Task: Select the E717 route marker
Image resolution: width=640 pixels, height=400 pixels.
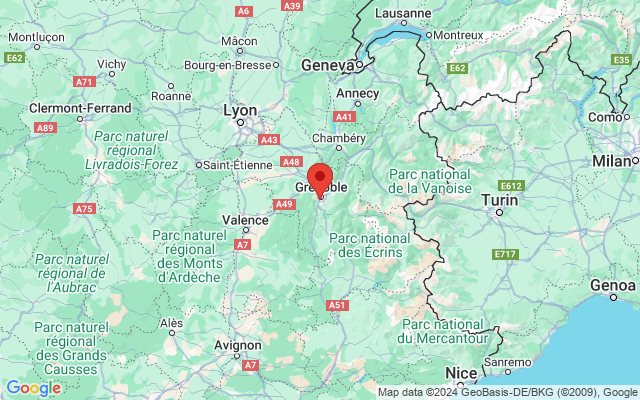Action: [x=505, y=254]
